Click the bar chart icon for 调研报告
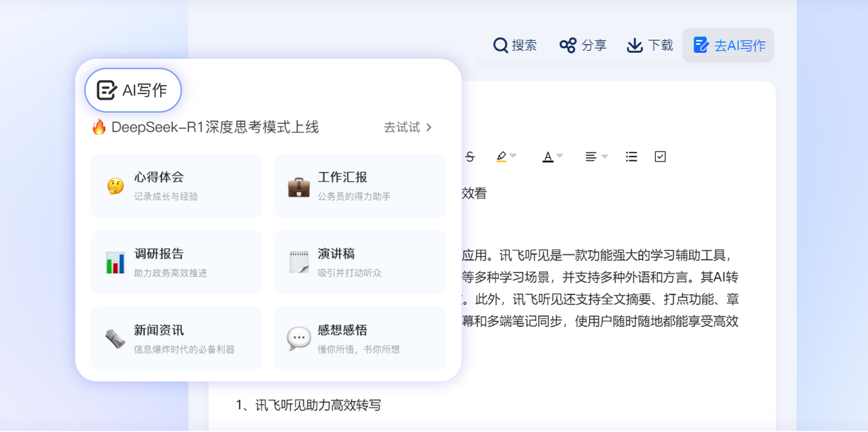 [115, 262]
